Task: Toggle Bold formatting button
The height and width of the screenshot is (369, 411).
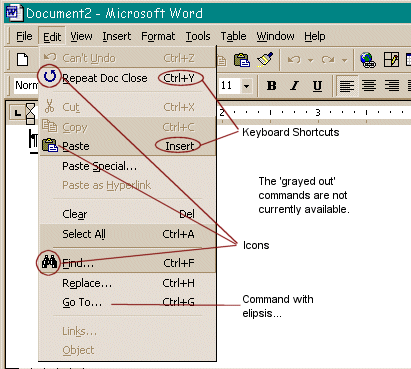Action: pyautogui.click(x=272, y=86)
